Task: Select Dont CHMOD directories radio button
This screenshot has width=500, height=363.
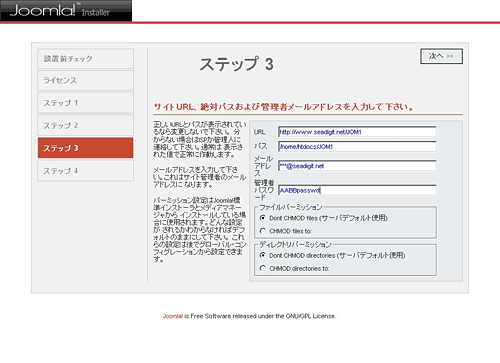Action: (x=263, y=255)
